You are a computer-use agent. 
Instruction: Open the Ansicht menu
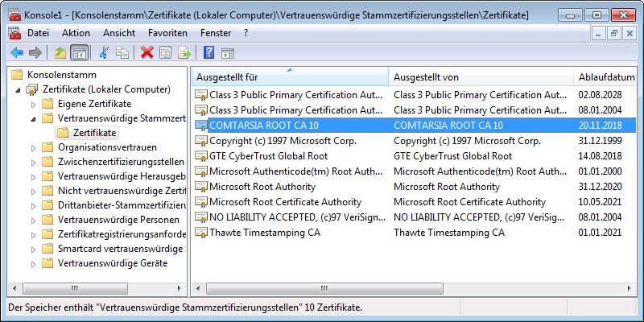119,33
